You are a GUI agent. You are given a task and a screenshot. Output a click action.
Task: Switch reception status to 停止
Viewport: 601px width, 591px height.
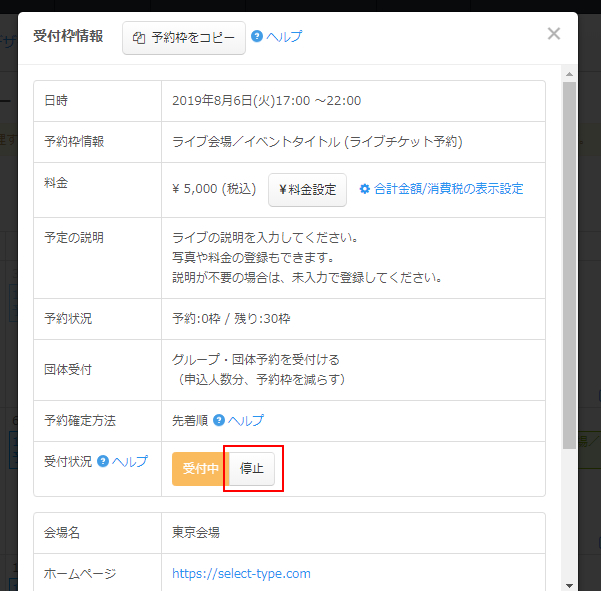tap(252, 469)
